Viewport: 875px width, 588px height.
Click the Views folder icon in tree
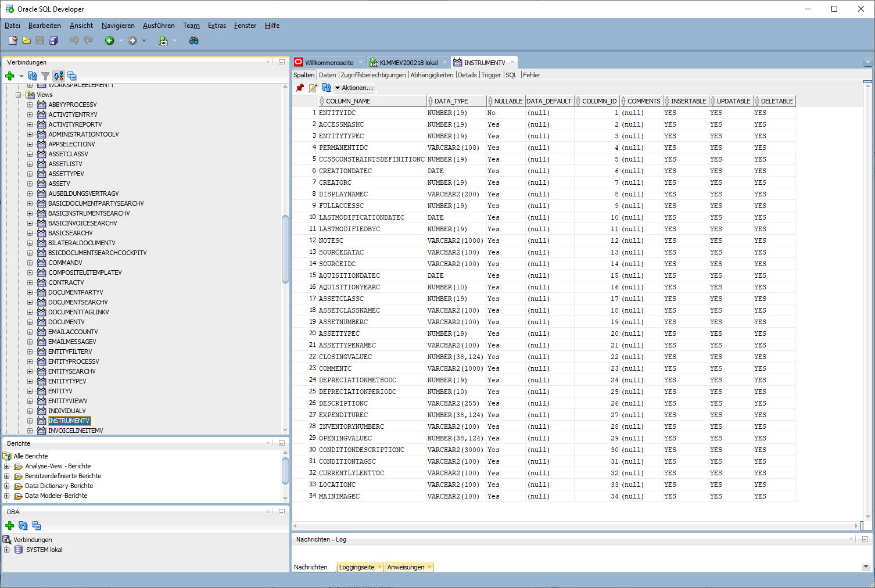(x=31, y=95)
